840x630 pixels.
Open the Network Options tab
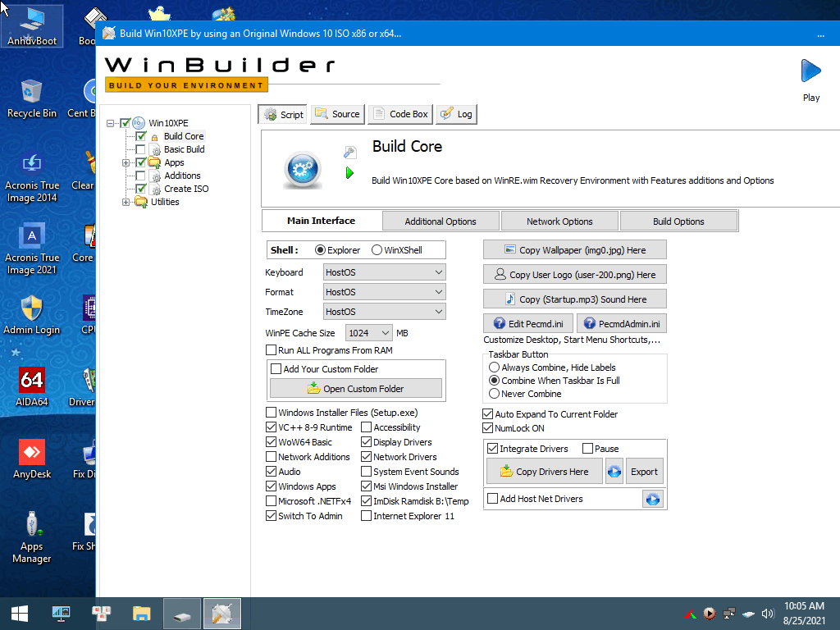pos(559,221)
